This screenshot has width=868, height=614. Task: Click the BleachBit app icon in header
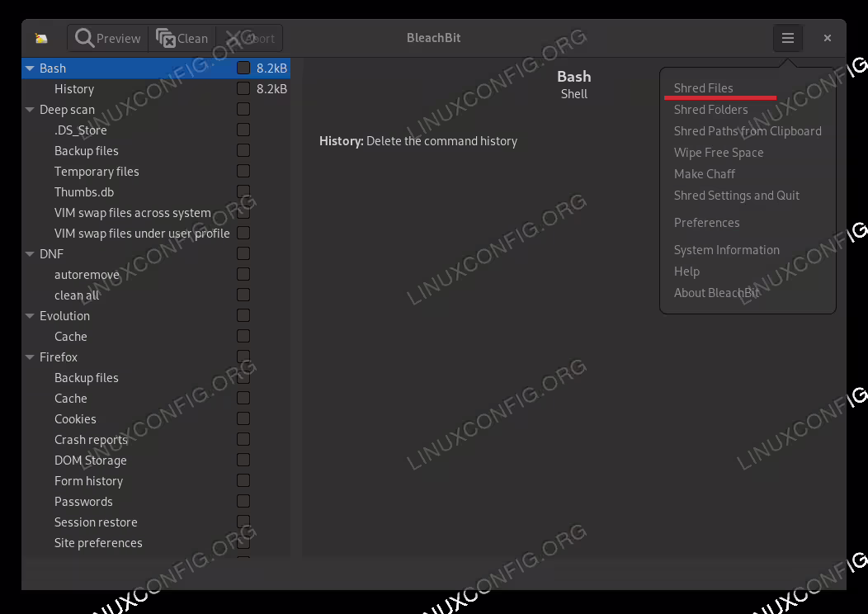(41, 38)
